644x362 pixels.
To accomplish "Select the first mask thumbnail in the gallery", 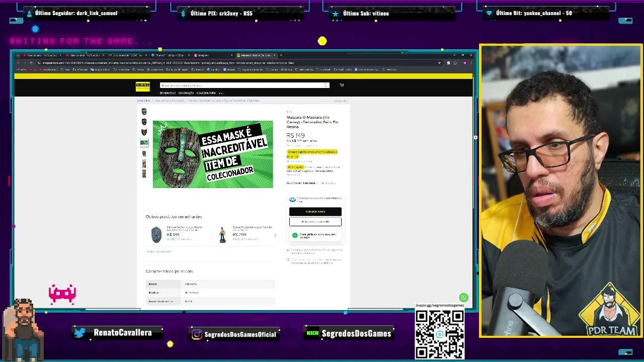I will coord(144,112).
